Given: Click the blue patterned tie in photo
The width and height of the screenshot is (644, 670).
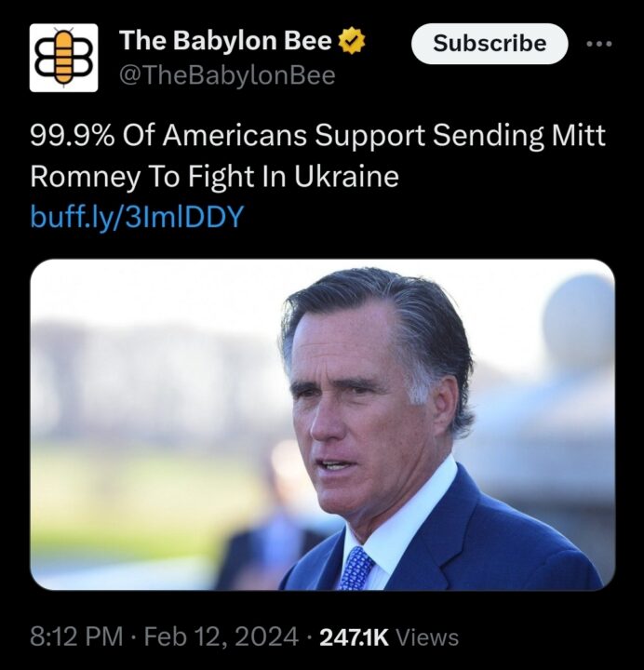Looking at the screenshot, I should pyautogui.click(x=356, y=568).
